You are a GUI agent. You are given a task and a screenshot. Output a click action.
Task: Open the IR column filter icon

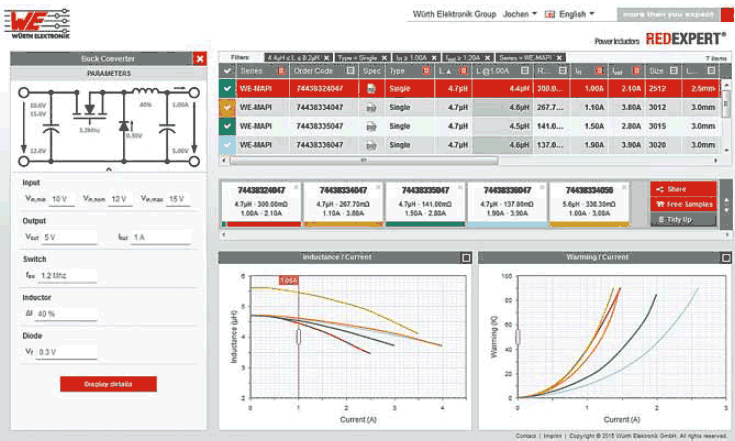[600, 71]
